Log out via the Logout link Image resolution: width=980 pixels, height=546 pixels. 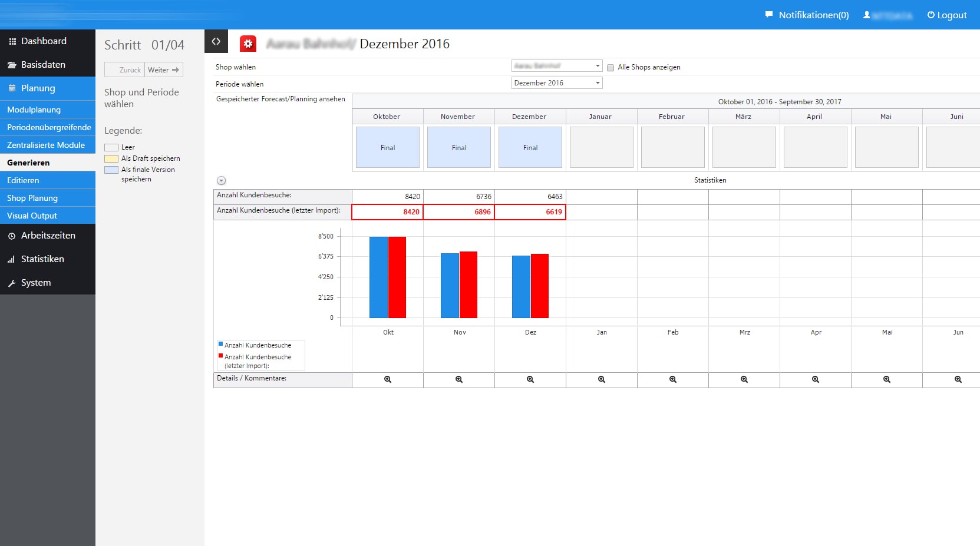point(947,15)
